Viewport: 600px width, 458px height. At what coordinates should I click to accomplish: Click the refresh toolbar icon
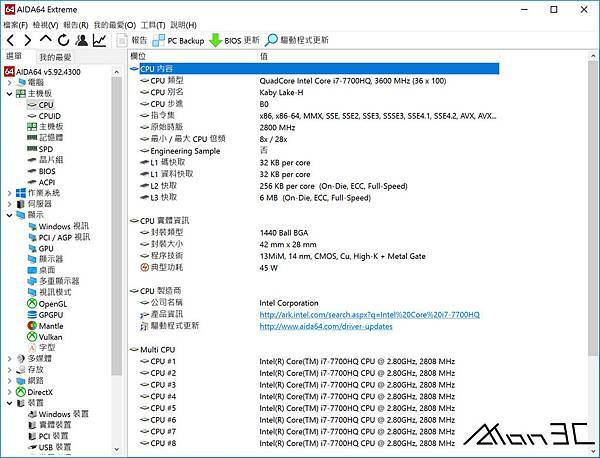(64, 40)
